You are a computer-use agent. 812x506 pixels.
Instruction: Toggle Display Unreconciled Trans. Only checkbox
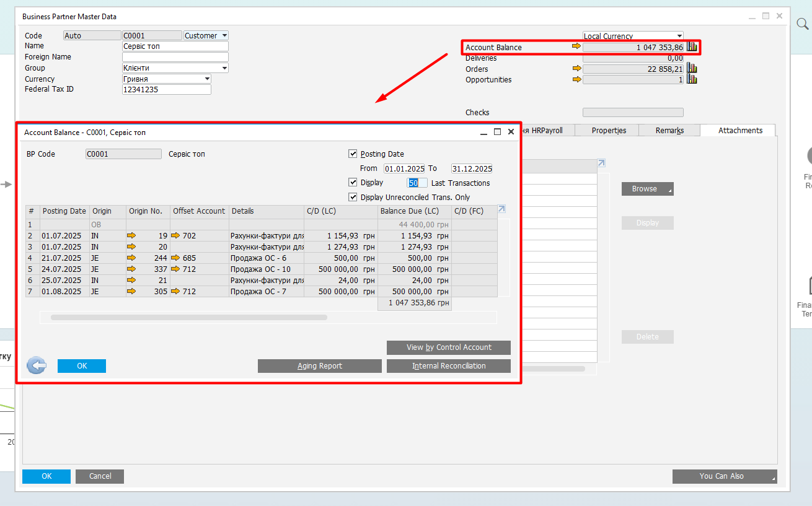click(353, 197)
